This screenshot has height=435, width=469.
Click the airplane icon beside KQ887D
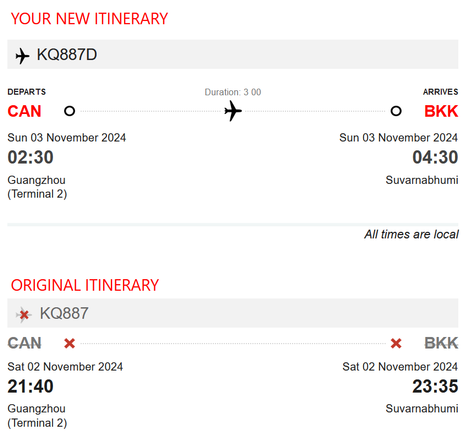click(22, 56)
